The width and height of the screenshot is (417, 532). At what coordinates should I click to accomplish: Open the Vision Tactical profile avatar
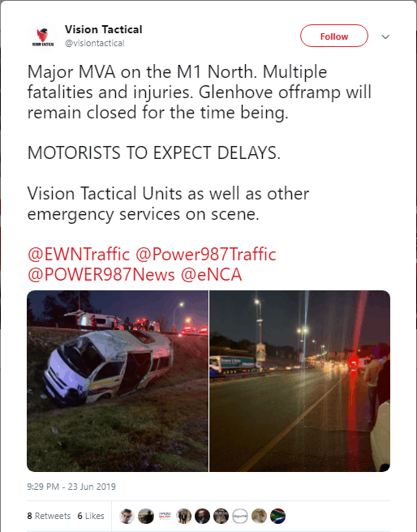[42, 36]
